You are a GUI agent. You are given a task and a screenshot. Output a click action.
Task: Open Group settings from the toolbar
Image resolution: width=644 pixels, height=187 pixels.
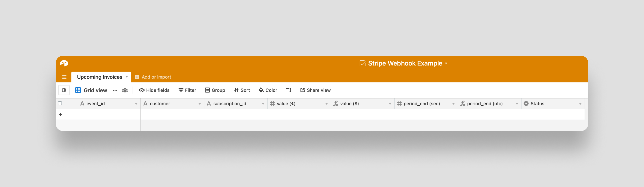tap(215, 90)
